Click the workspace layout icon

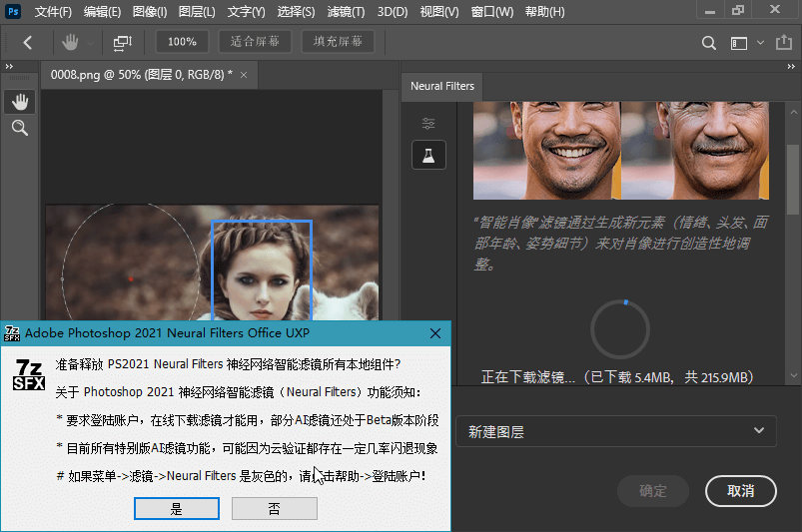pyautogui.click(x=738, y=44)
